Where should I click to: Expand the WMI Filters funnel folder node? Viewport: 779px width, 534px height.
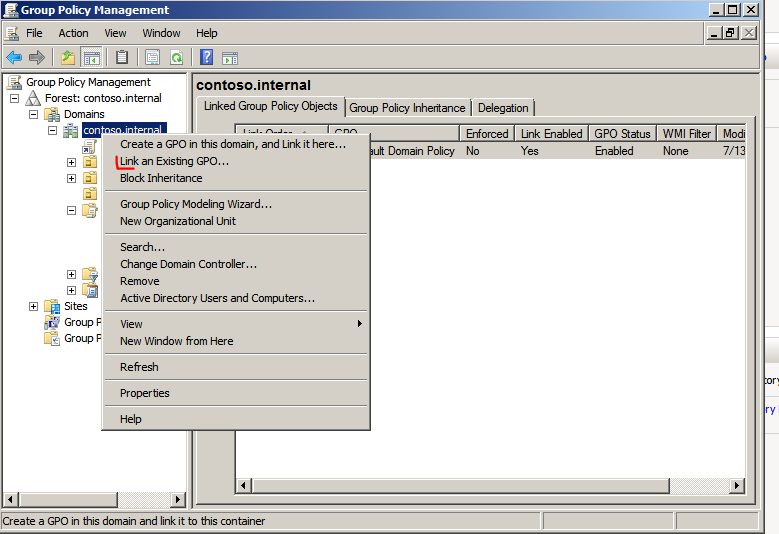(72, 274)
